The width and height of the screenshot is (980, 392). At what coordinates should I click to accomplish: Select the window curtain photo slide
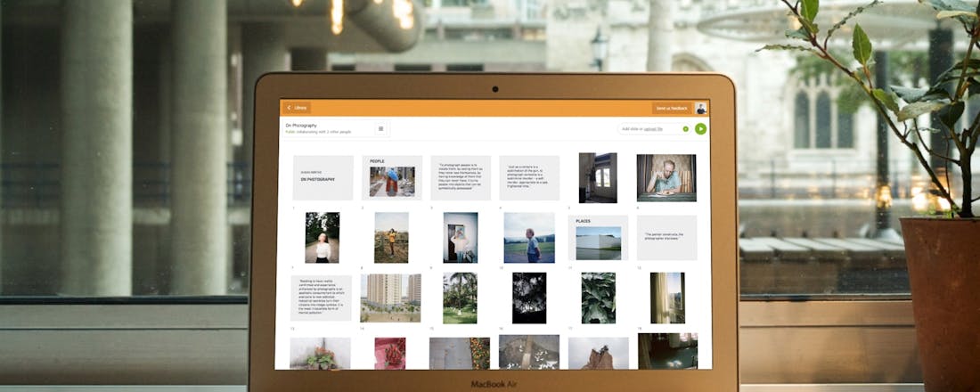point(666,298)
